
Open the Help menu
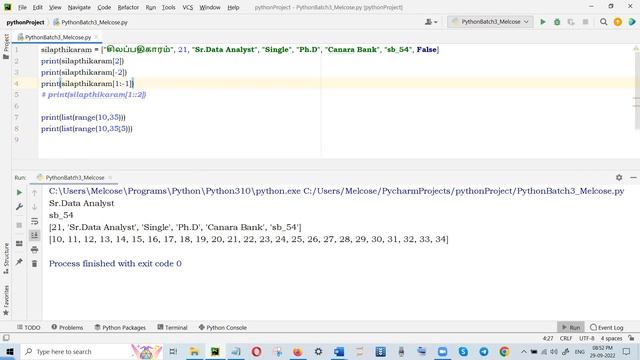(233, 7)
